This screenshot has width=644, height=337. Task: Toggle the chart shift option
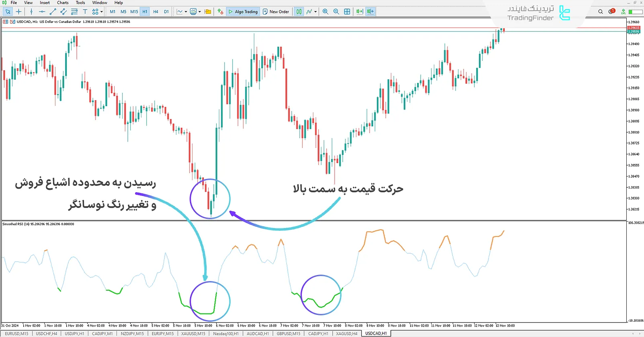[370, 12]
